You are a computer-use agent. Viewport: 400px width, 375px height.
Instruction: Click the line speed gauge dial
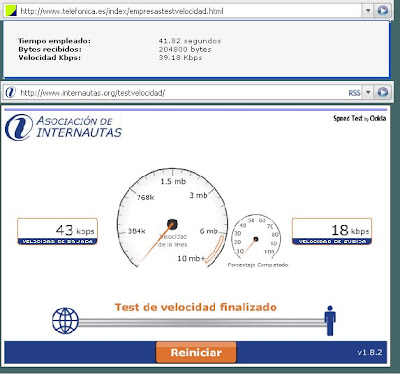[x=172, y=218]
